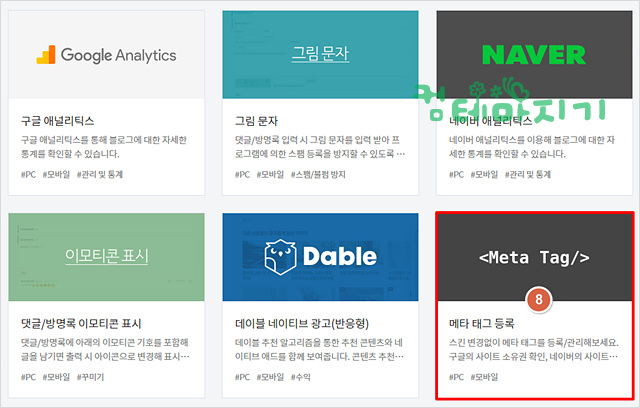This screenshot has width=640, height=408.
Task: Click the 데이블 네이티브 광고(반응형) title
Action: coord(302,324)
